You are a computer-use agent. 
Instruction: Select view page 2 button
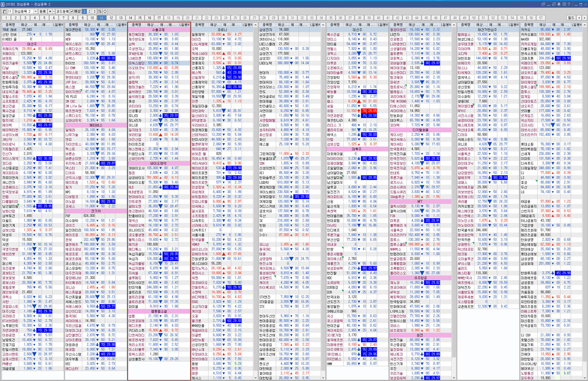tap(89, 11)
